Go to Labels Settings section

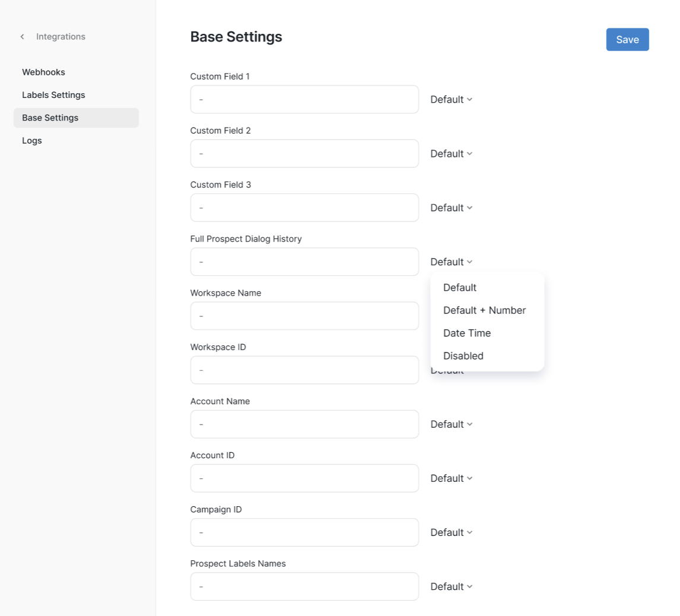(x=53, y=95)
